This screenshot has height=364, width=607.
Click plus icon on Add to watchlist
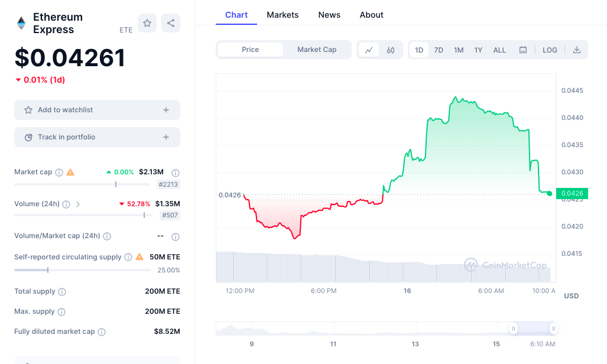pos(166,110)
